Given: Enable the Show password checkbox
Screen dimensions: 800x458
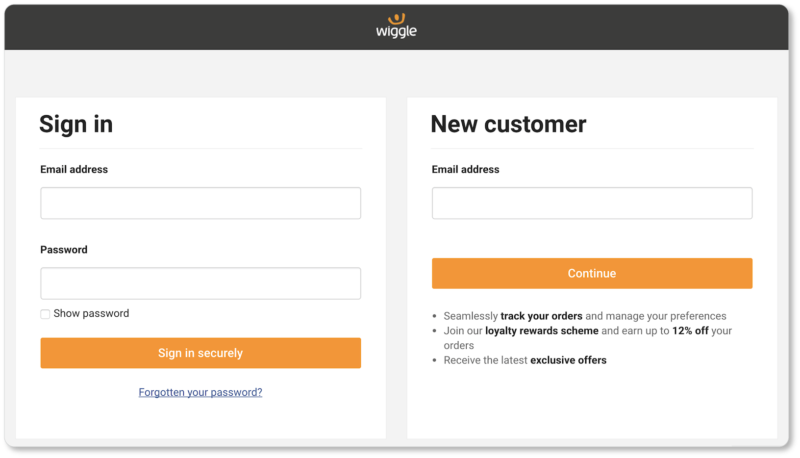Looking at the screenshot, I should tap(45, 314).
